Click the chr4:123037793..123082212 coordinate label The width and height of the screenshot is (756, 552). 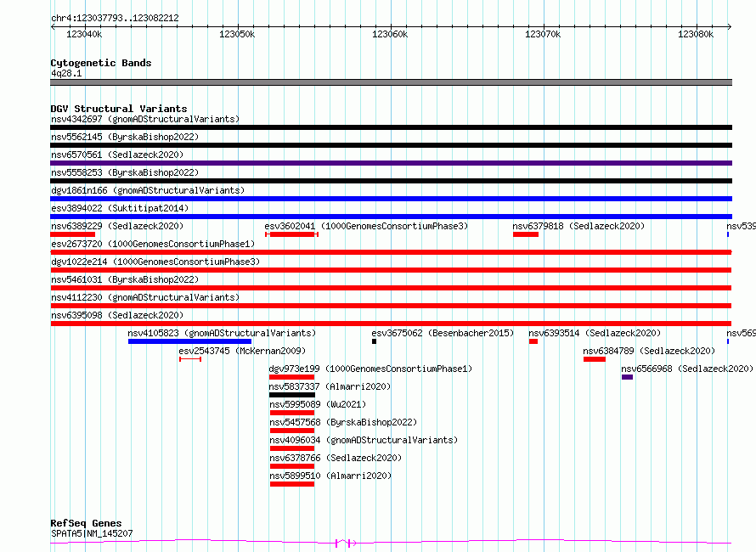click(x=115, y=19)
